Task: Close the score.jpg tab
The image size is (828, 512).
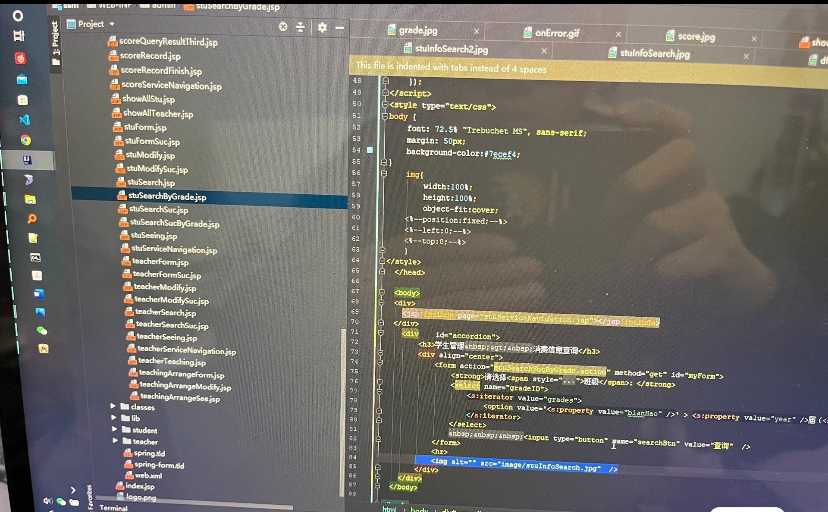Action: click(x=754, y=39)
